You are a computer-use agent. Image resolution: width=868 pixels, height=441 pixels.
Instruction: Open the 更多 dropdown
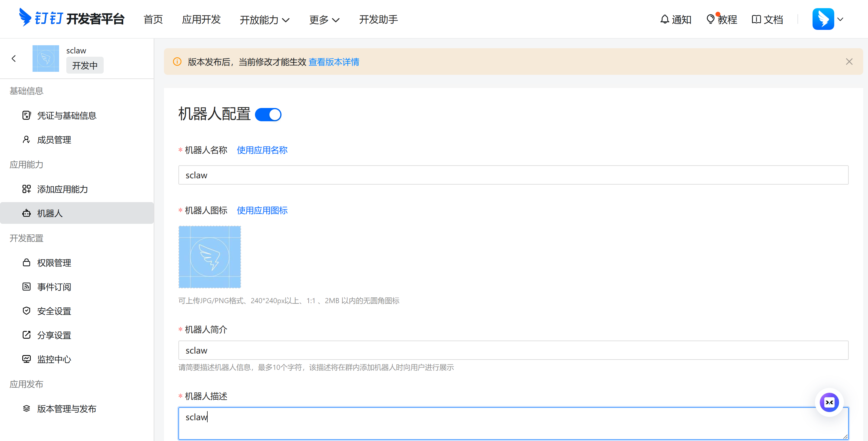(324, 20)
